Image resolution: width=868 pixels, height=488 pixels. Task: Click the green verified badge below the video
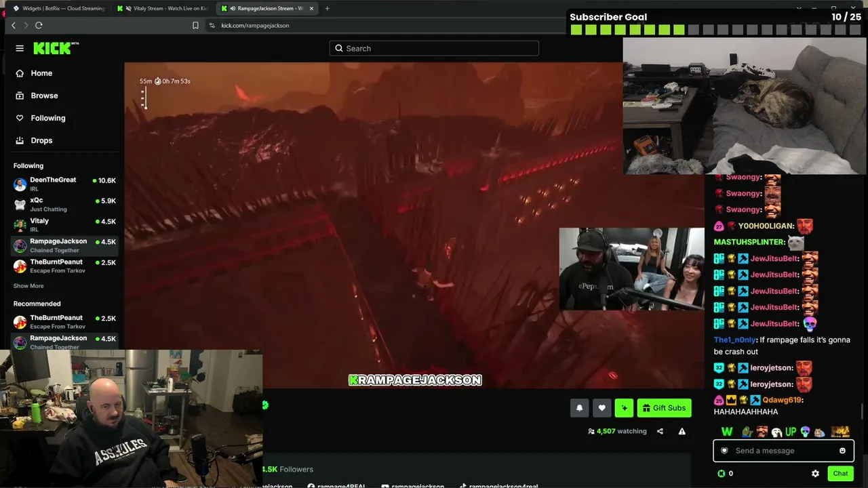pos(265,405)
